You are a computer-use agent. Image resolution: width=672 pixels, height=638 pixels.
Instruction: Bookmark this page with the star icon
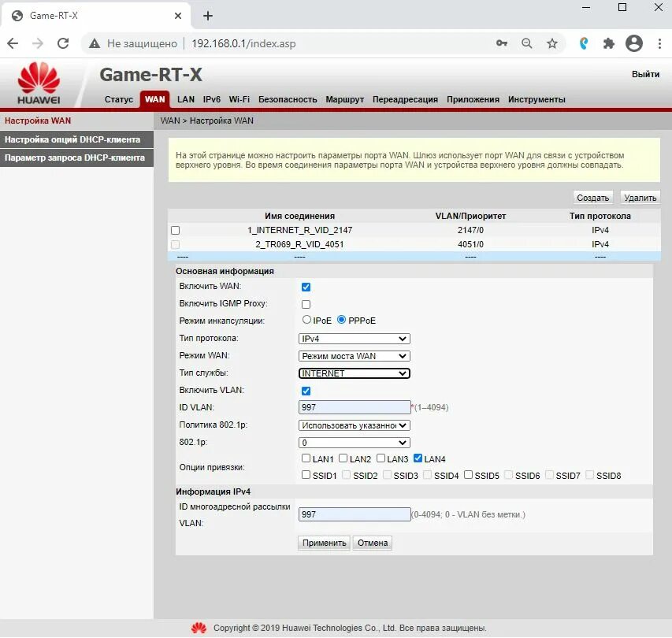(552, 43)
